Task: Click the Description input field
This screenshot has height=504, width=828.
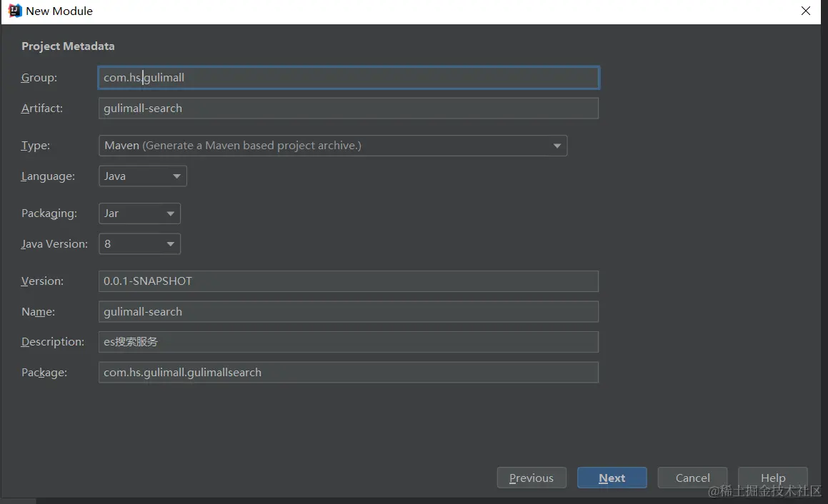Action: (348, 342)
